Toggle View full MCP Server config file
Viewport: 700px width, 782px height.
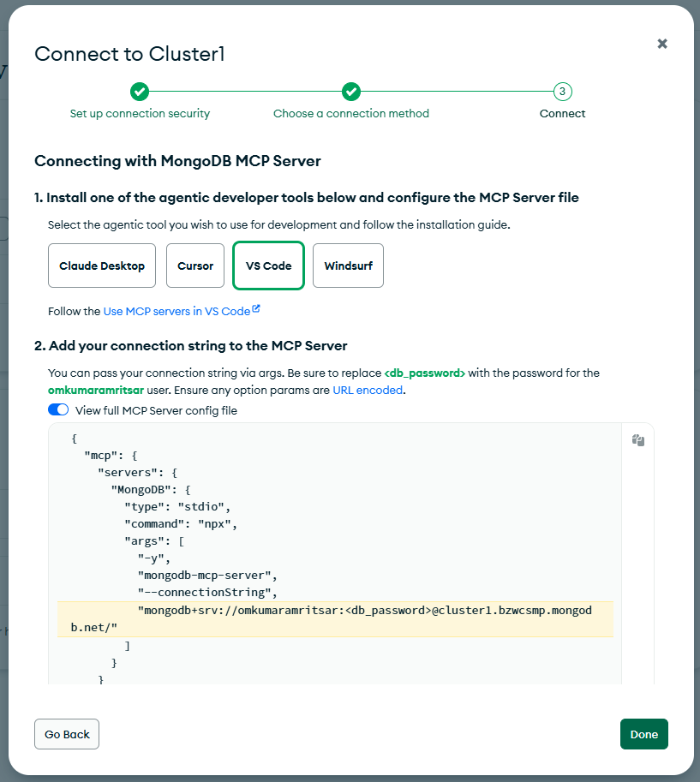click(59, 410)
